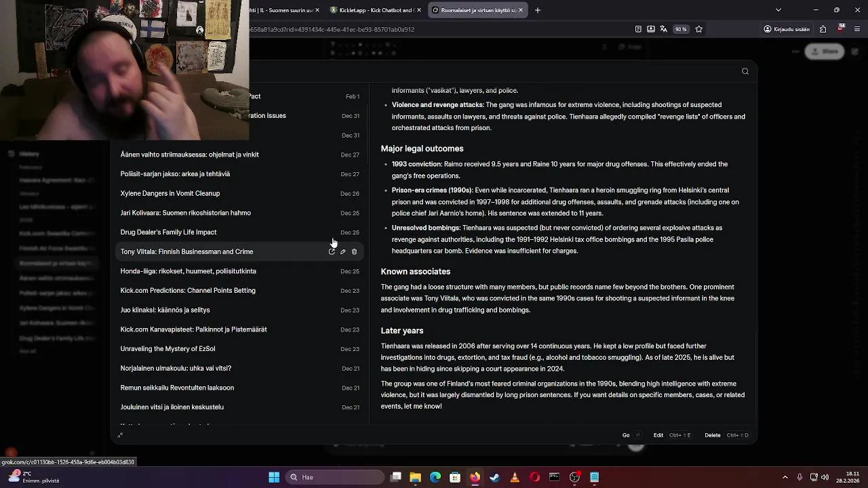Click the microphone icon in system tray
Screen dimensions: 868x488
coord(800,477)
